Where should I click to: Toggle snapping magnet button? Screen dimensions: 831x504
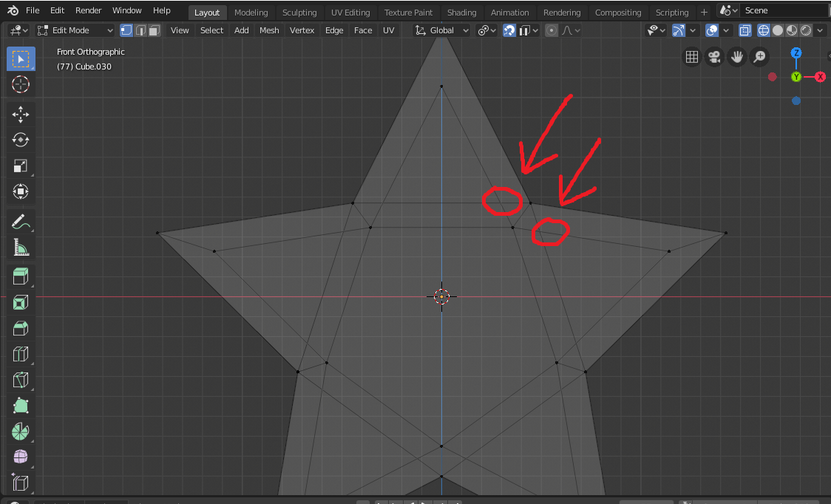[x=509, y=30]
